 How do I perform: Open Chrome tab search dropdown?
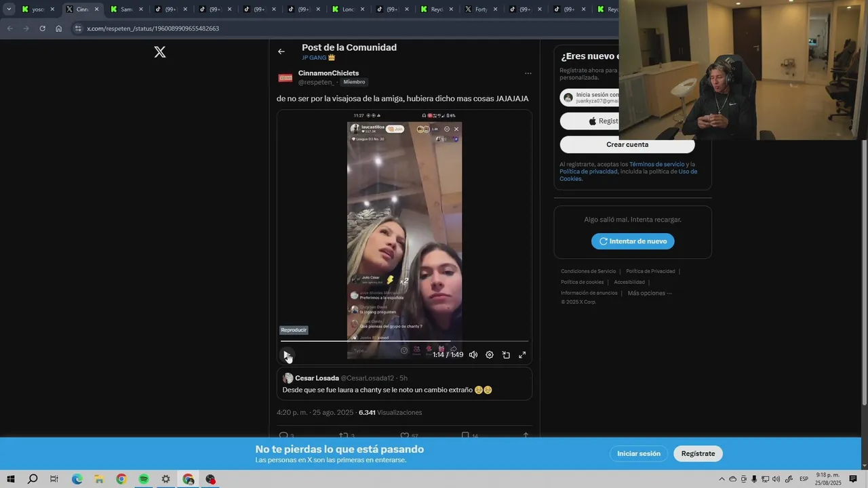[9, 9]
